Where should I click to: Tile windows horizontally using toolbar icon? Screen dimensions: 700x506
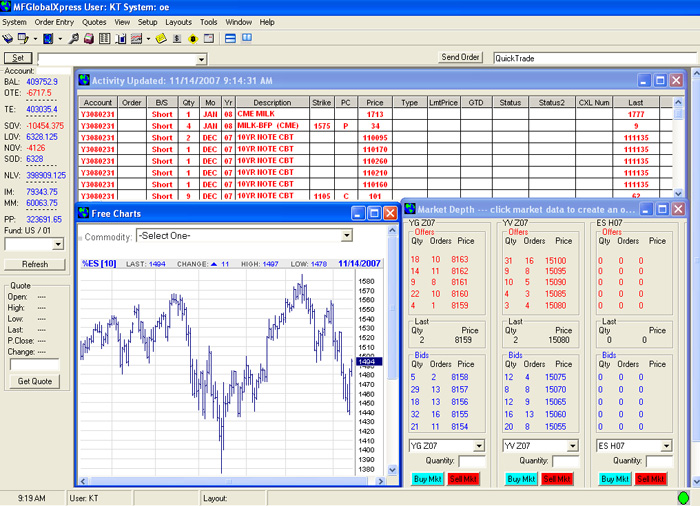230,38
